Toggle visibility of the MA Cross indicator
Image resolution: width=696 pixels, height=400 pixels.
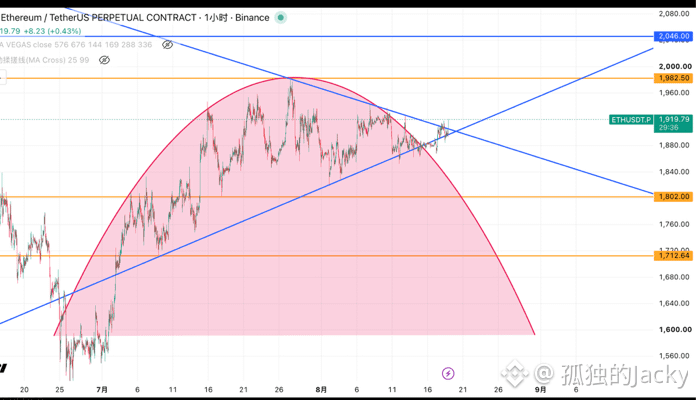click(104, 60)
